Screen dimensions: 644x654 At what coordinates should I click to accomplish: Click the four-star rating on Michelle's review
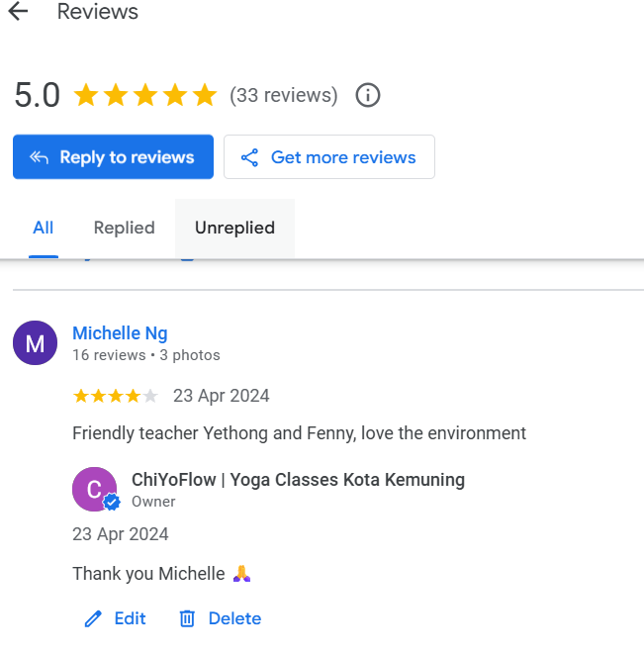click(115, 396)
